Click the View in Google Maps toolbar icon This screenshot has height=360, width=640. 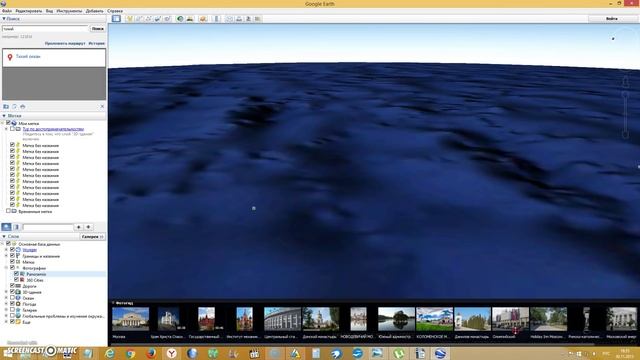tap(258, 19)
